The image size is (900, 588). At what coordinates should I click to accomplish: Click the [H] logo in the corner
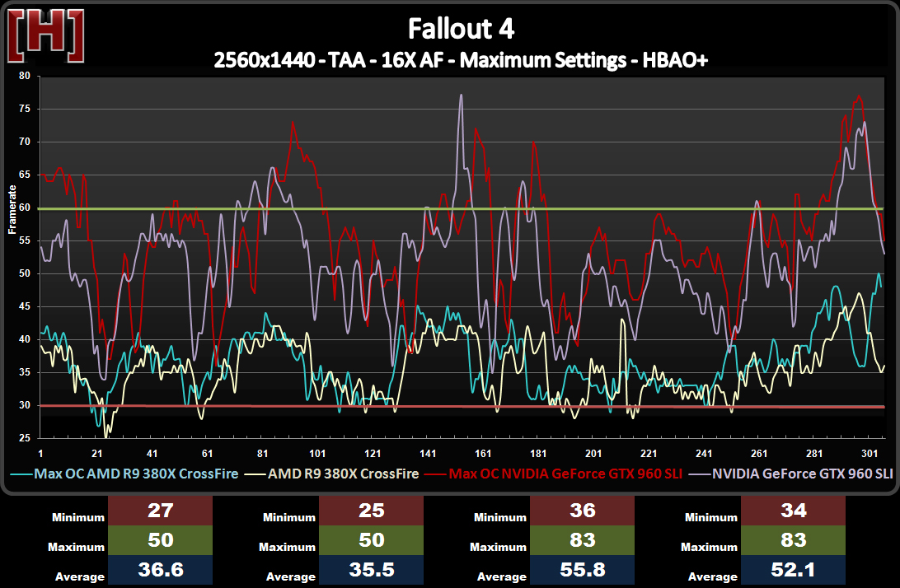point(46,35)
